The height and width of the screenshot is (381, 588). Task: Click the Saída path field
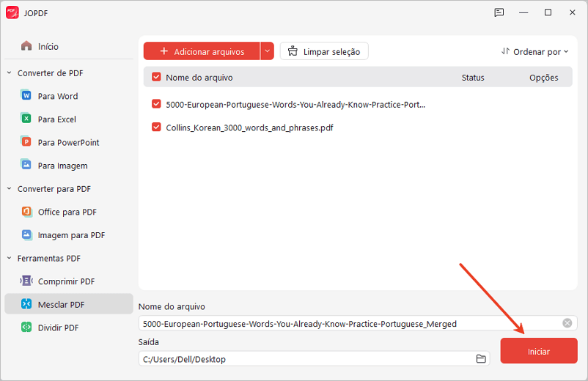315,359
